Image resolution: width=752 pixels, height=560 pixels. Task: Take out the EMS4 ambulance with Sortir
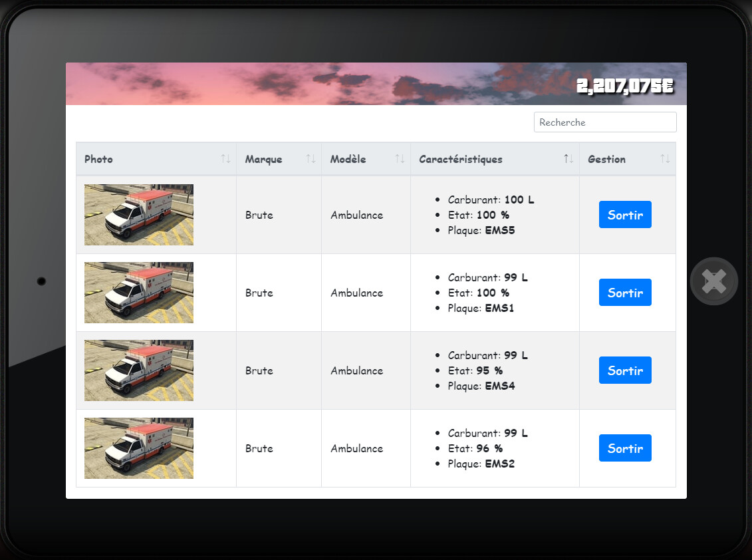625,370
